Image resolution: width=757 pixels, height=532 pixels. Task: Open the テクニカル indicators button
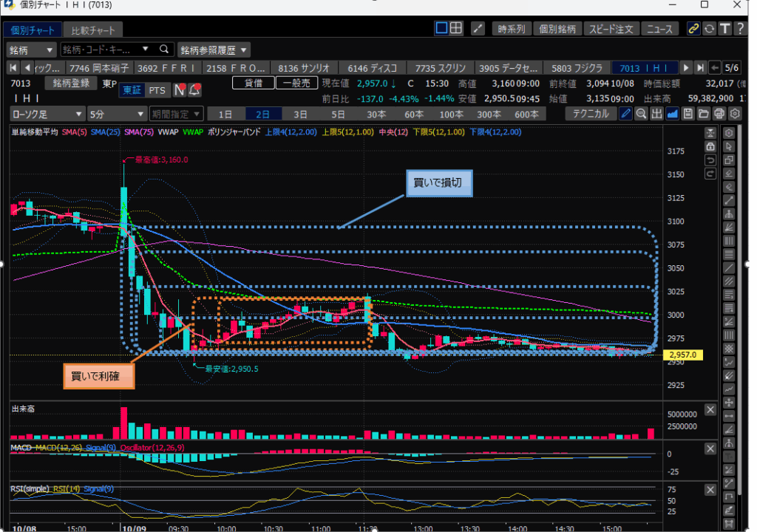tap(591, 114)
